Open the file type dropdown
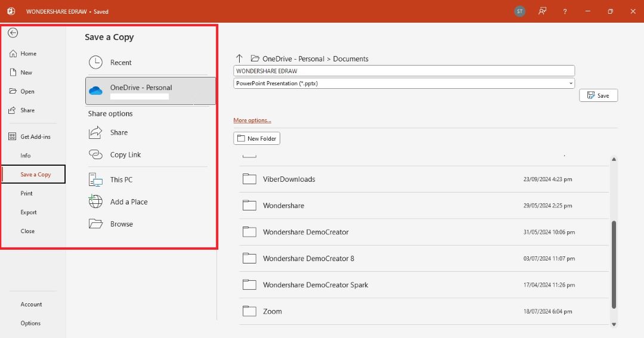The width and height of the screenshot is (644, 338). click(404, 83)
